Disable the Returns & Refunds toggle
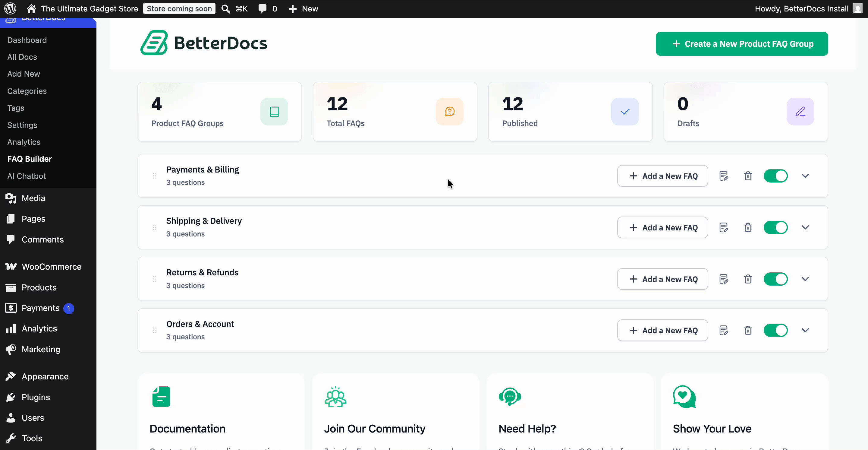 coord(775,279)
